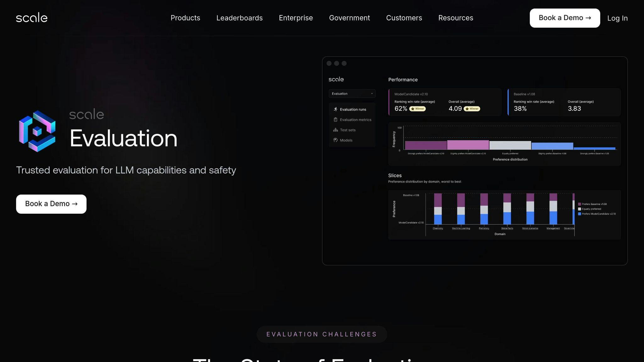Click the 3.83 overall average value
Screen dimensions: 644x362
[x=574, y=109]
